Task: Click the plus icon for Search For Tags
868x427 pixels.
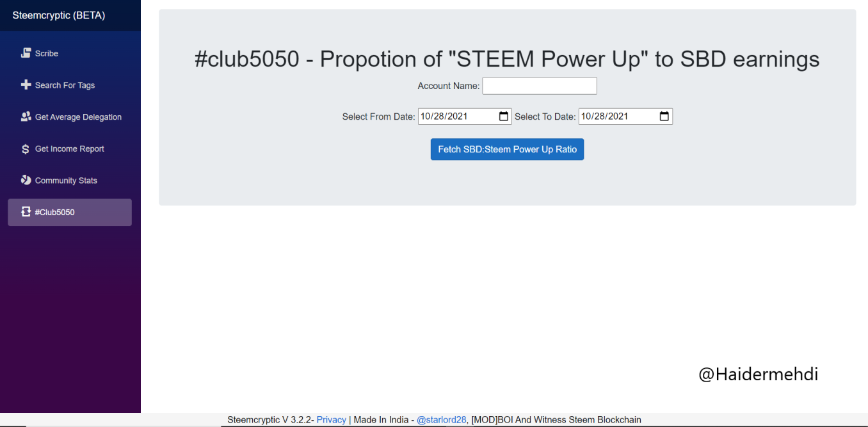Action: click(x=26, y=85)
